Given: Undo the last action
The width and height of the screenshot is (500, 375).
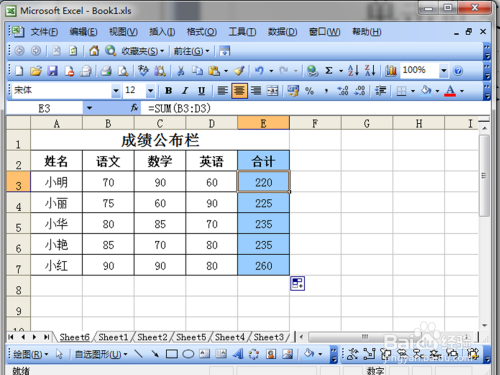Looking at the screenshot, I should pos(259,71).
